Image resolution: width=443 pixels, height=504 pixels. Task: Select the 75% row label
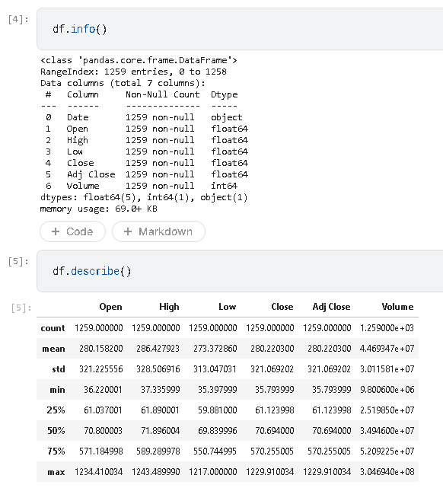56,451
